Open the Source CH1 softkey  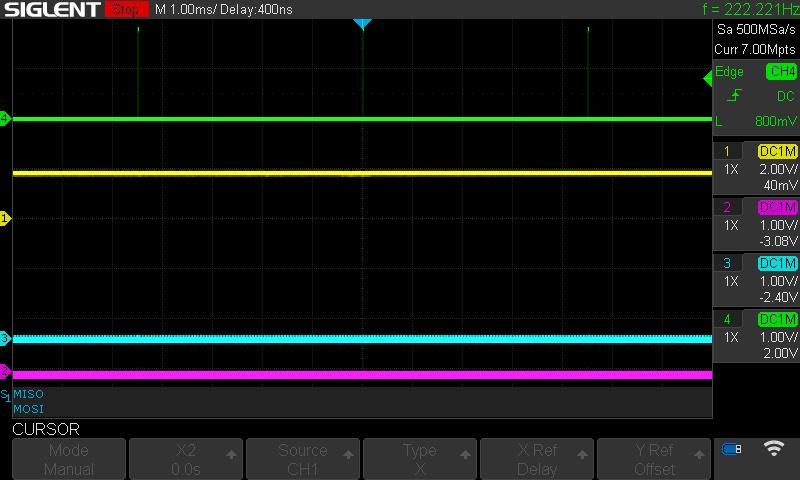303,459
